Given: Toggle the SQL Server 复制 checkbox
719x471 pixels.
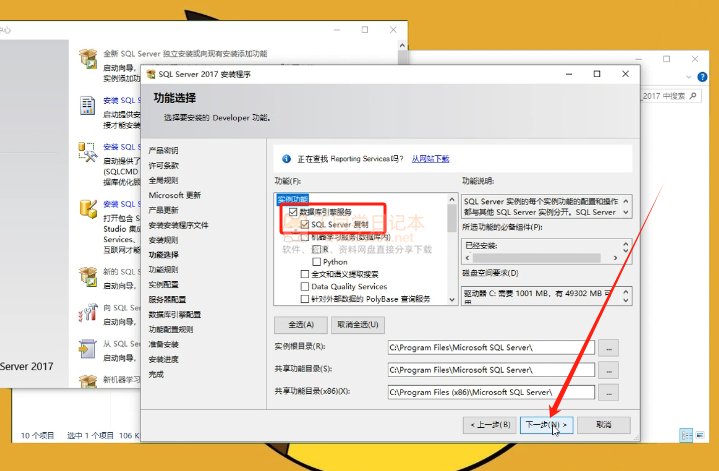Looking at the screenshot, I should [x=304, y=225].
